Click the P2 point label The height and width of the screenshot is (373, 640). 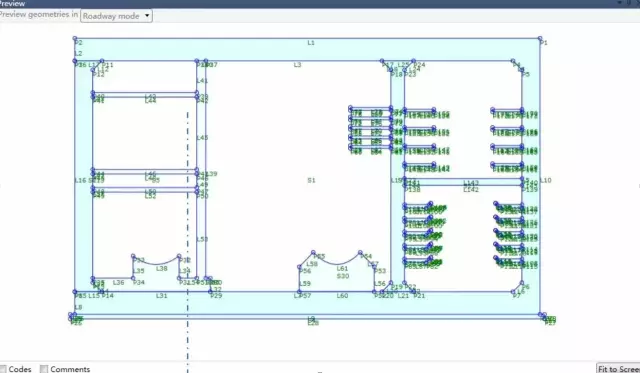(x=78, y=42)
